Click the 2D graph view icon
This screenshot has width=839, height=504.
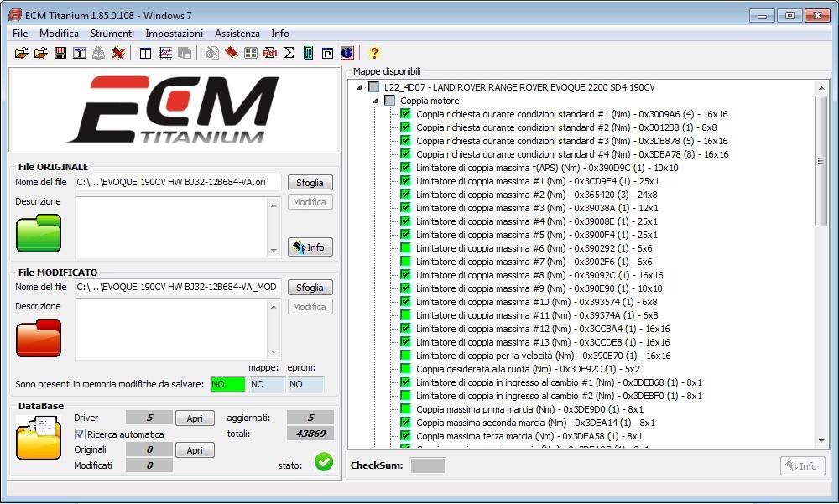(165, 53)
